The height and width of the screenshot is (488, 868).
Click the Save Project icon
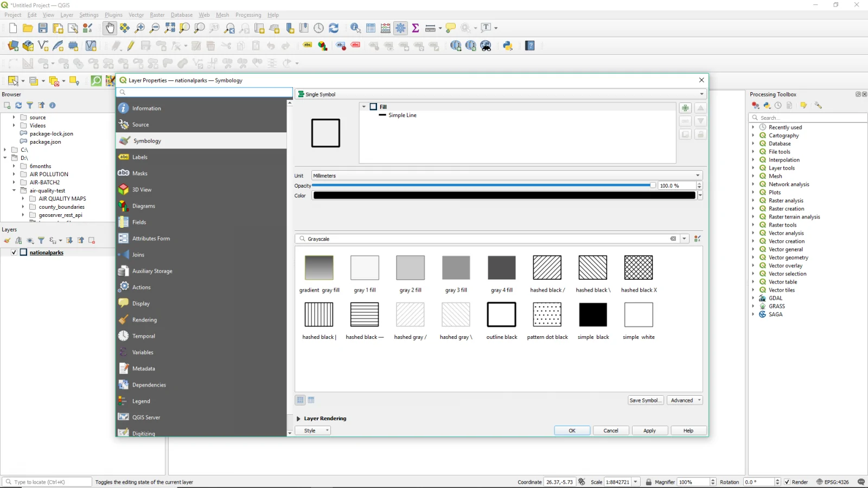pos(43,28)
